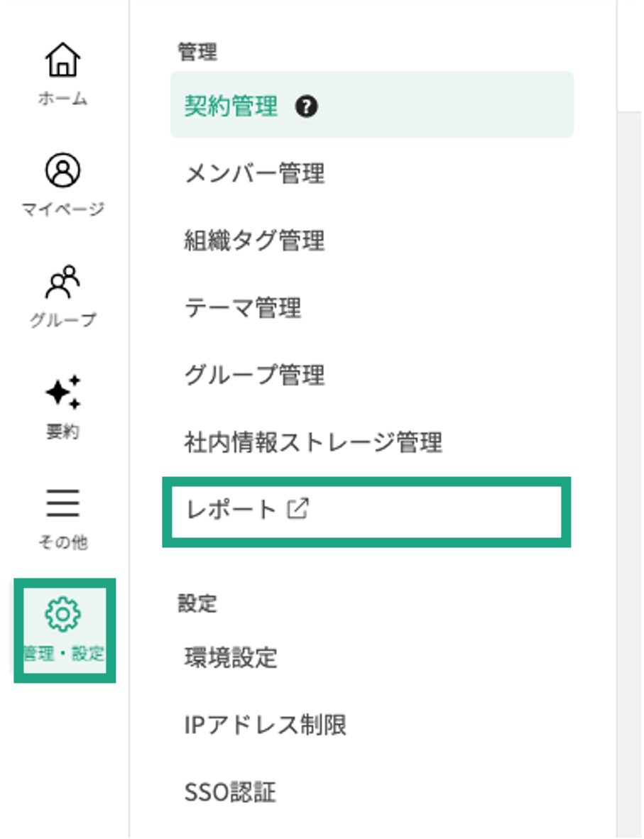
Task: Go to 組織タグ管理
Action: pos(254,241)
